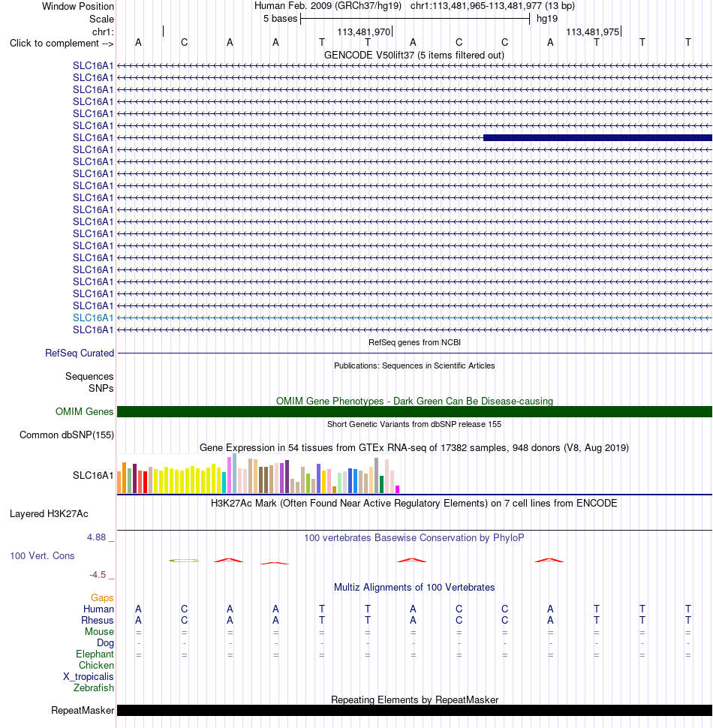The width and height of the screenshot is (713, 728).
Task: Open the RefSeq genes from NCBI title
Action: 414,343
